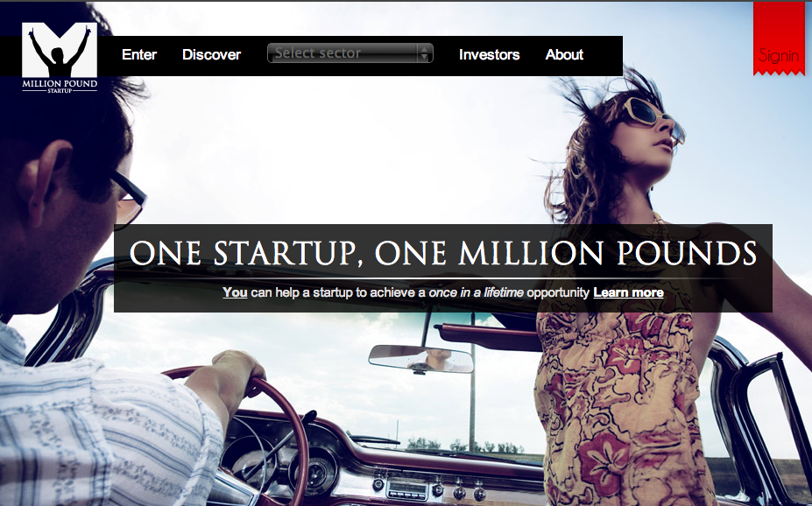Click the ONE STARTUP, ONE MILLION POUNDS headline
Screen dimensions: 812x506
point(442,253)
